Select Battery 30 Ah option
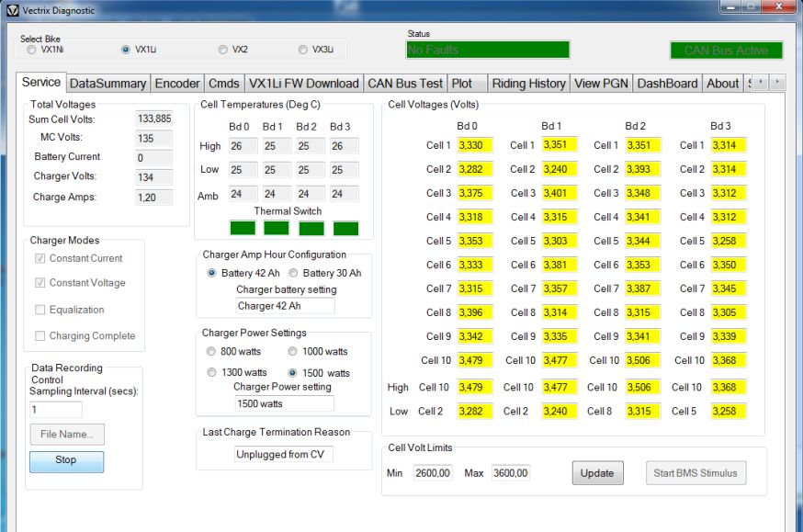Screen dimensions: 803x532 coord(293,273)
